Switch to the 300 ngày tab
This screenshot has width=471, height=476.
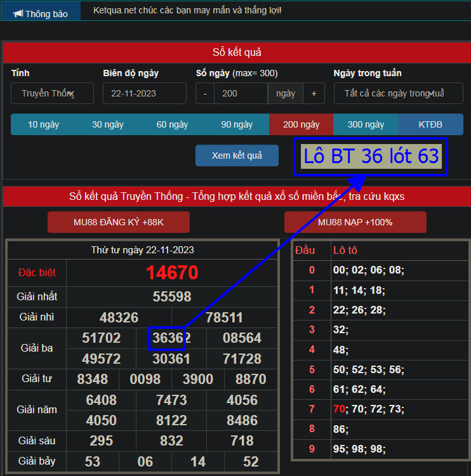point(366,124)
